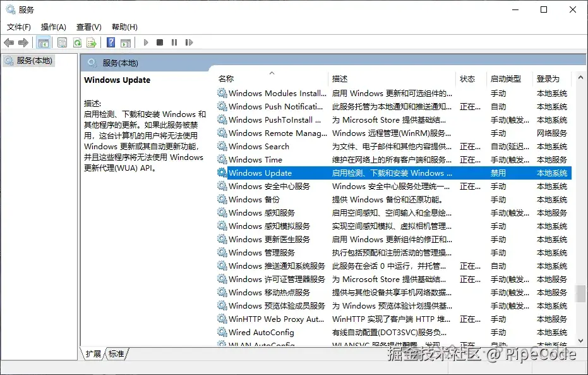Select Windows 移动热点服务 row

tap(393, 292)
